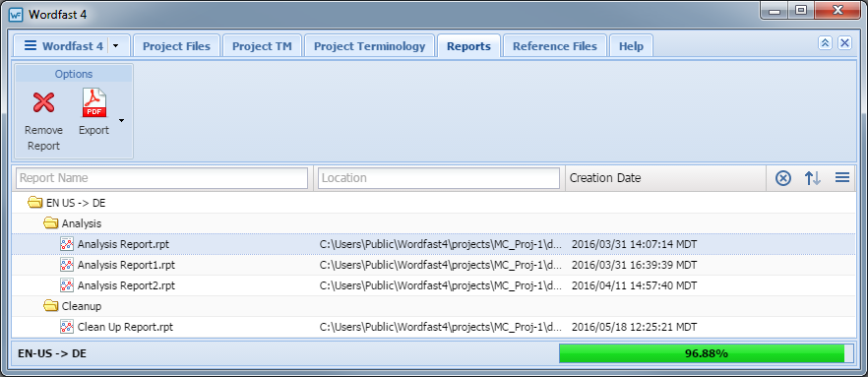Click the Analysis Report.rpt file icon
Image resolution: width=868 pixels, height=377 pixels.
(67, 244)
